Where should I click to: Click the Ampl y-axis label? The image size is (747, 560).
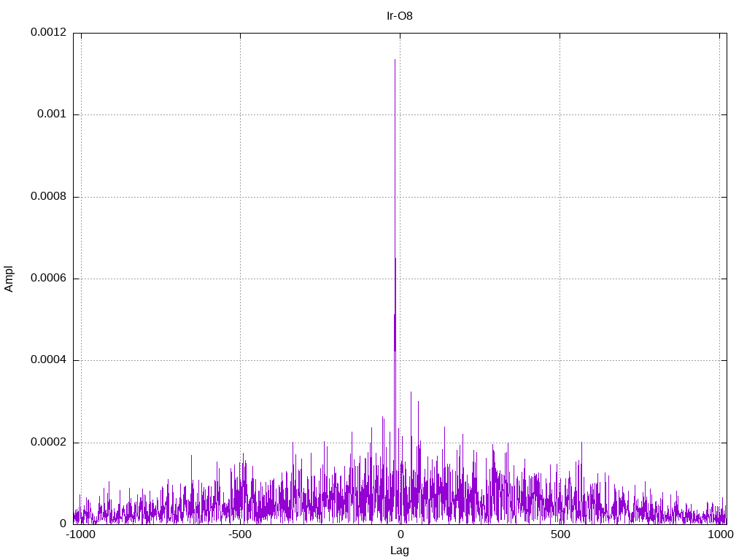click(9, 279)
